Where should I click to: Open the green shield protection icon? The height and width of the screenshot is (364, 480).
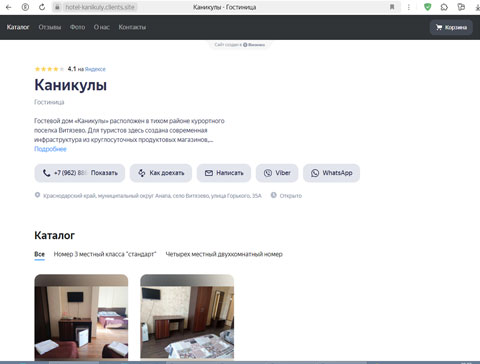(427, 7)
